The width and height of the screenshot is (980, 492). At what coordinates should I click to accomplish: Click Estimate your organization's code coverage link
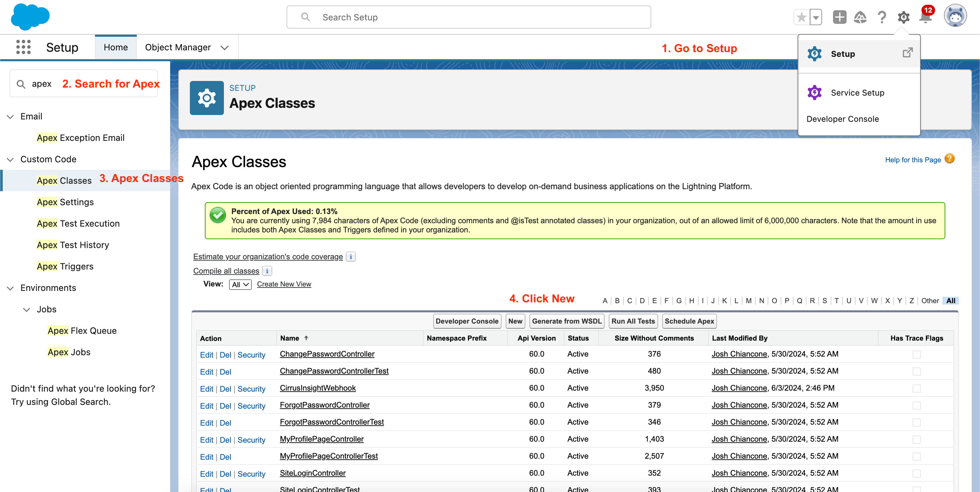click(x=268, y=257)
